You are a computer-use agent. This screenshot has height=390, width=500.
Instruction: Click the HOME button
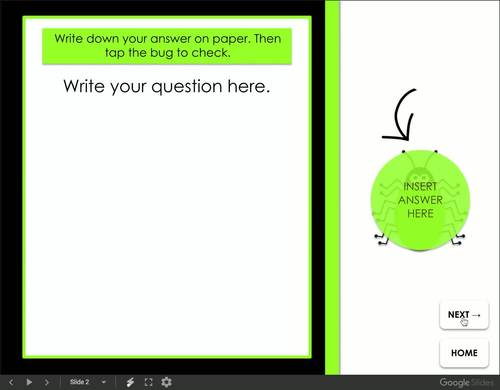(x=464, y=353)
